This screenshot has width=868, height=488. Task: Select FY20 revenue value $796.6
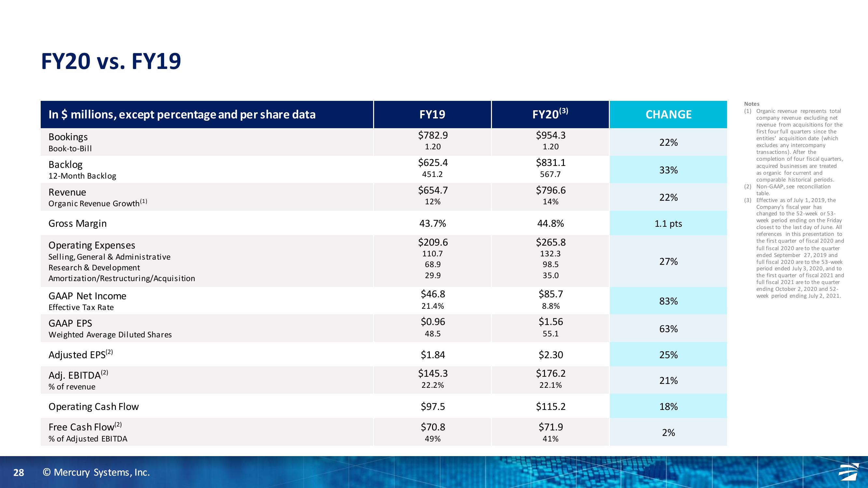coord(551,190)
